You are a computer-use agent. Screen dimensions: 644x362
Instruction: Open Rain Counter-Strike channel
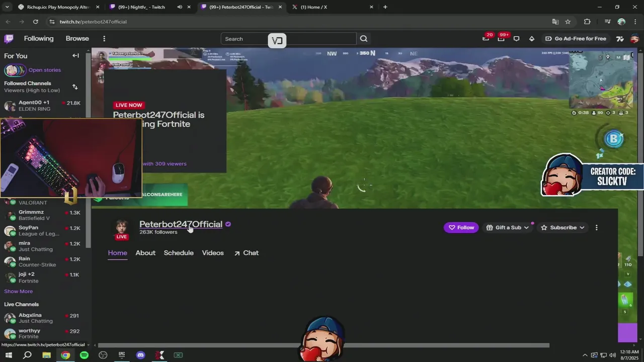43,262
